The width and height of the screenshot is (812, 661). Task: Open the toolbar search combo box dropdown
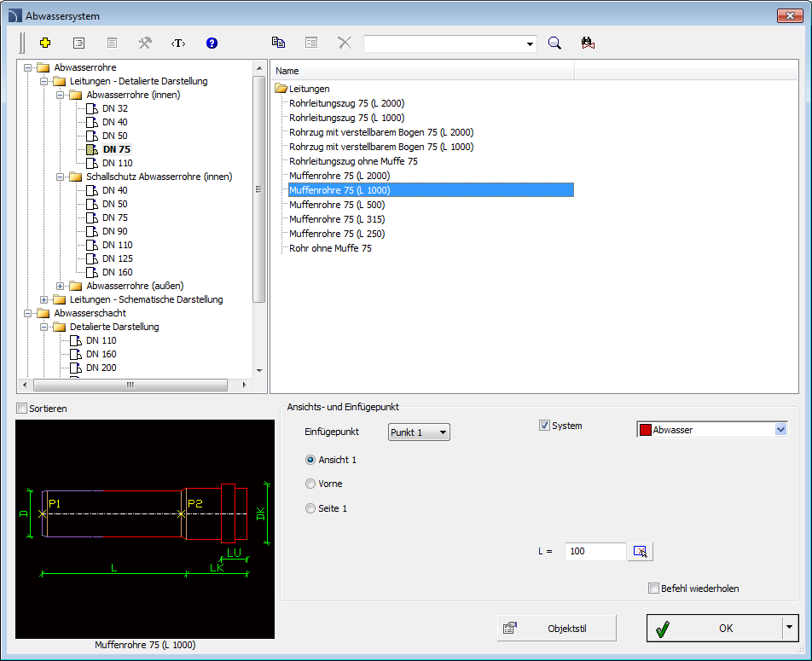tap(531, 43)
